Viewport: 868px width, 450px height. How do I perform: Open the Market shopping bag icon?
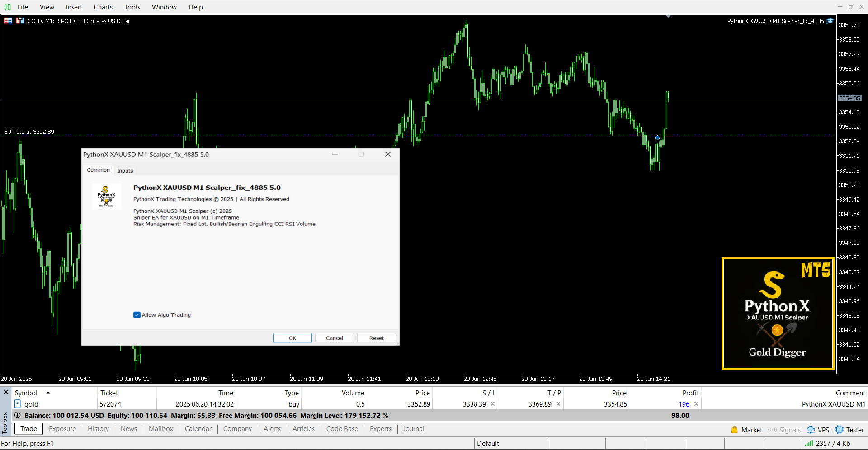[x=735, y=430]
